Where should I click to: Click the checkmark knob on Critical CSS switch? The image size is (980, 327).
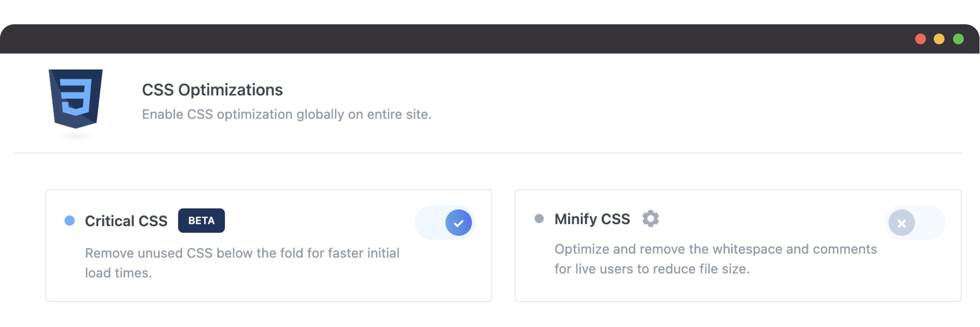coord(459,223)
